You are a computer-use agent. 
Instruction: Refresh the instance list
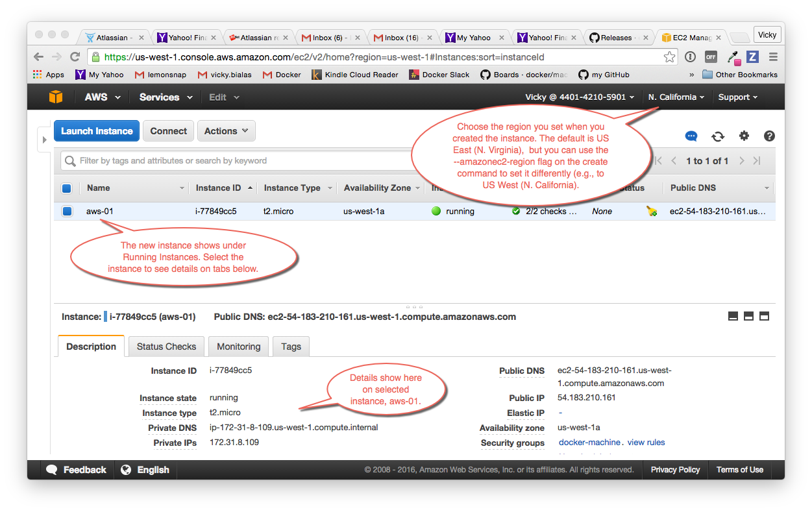[717, 136]
